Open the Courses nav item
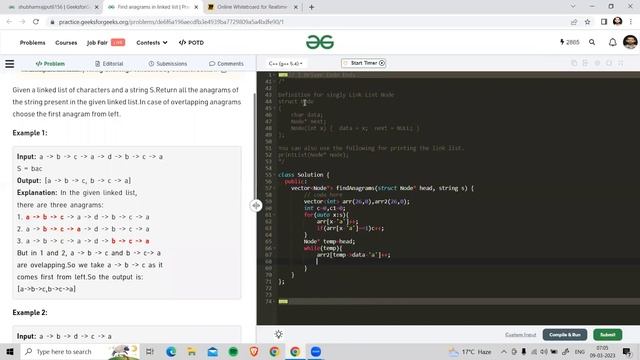The width and height of the screenshot is (640, 360). click(x=66, y=42)
